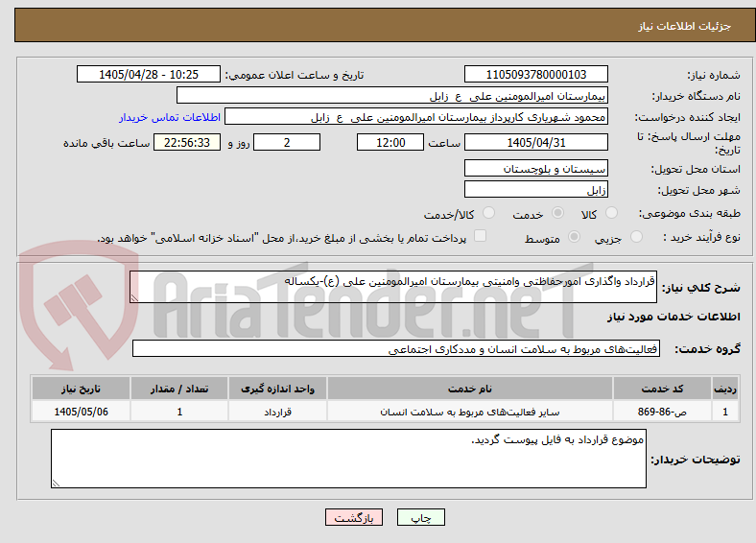756x543 pixels.
Task: Click the گروه خدمت service group field
Action: (396, 348)
